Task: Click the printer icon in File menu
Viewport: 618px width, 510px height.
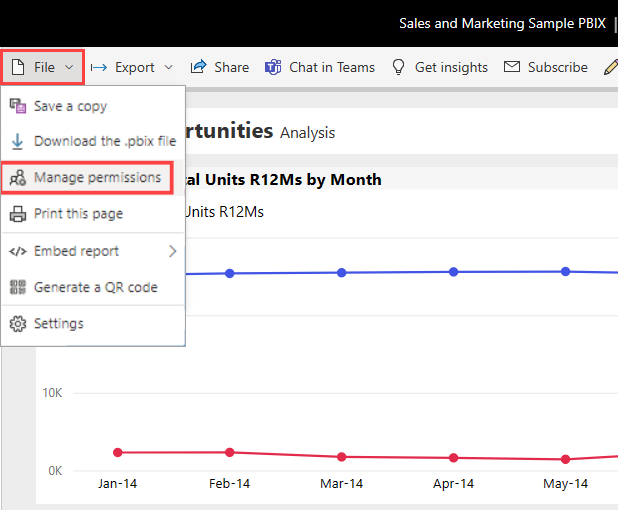Action: [x=17, y=214]
